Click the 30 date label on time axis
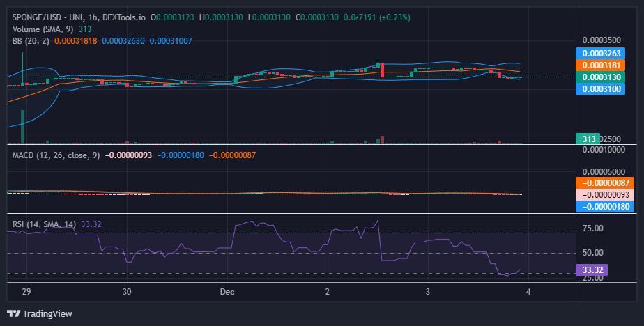The width and height of the screenshot is (644, 326). tap(127, 292)
